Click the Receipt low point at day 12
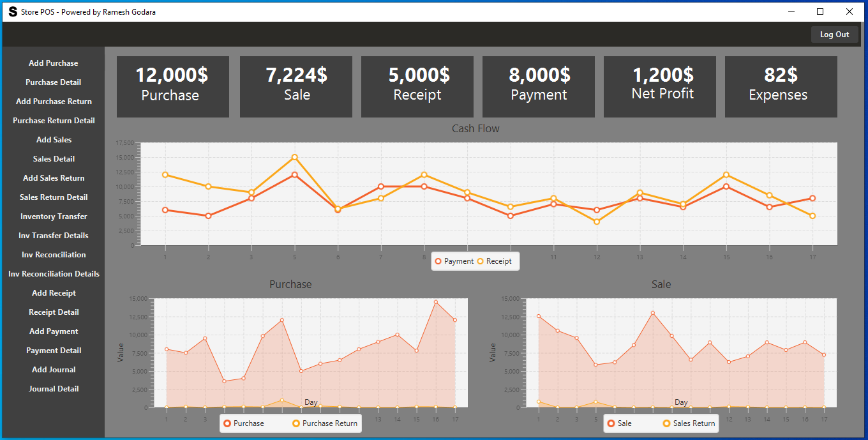Screen dimensions: 868x440 [597, 222]
